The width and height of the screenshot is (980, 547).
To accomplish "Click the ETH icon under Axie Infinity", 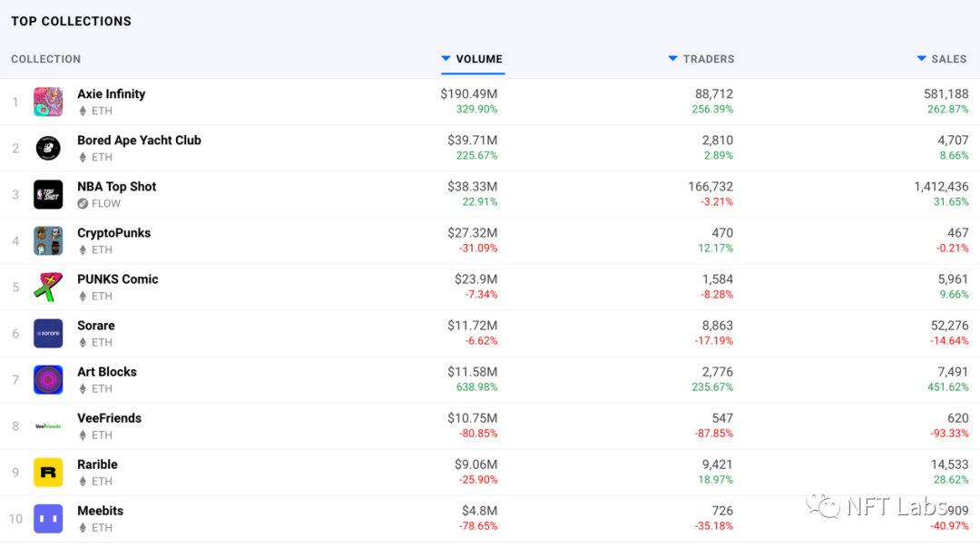I will pyautogui.click(x=83, y=112).
